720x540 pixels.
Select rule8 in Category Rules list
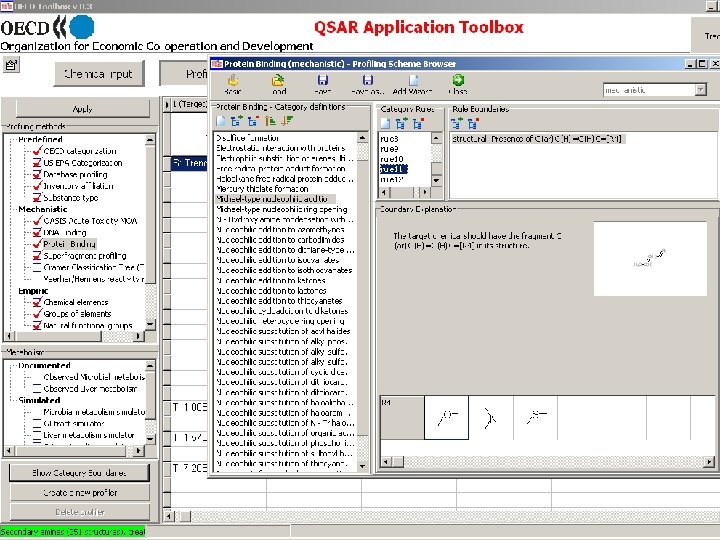click(389, 138)
